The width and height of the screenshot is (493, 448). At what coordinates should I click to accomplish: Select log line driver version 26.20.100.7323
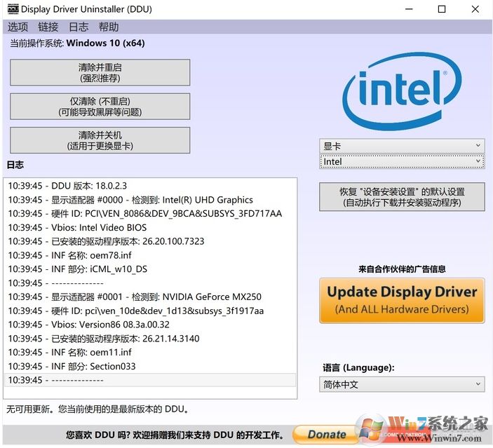point(150,241)
